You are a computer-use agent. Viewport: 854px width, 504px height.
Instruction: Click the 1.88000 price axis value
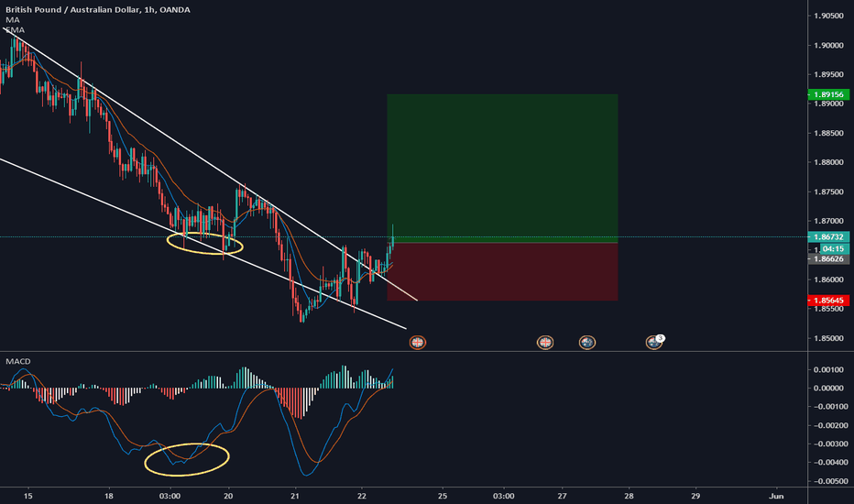(828, 162)
